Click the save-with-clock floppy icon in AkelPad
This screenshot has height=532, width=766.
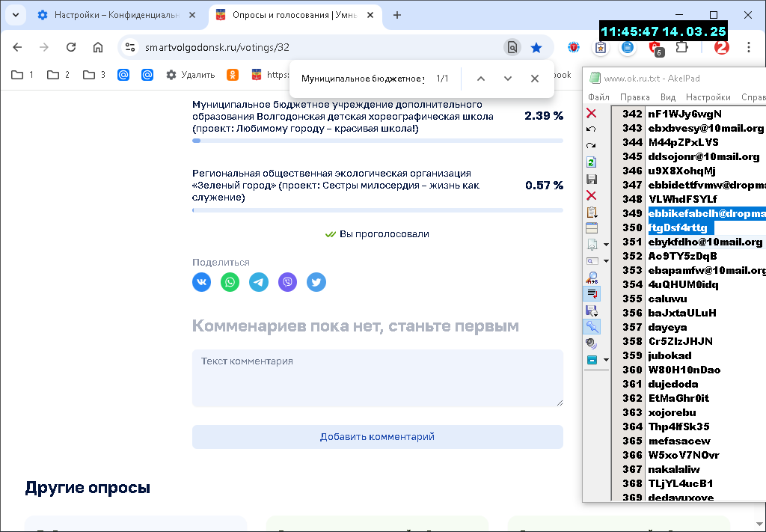(591, 311)
